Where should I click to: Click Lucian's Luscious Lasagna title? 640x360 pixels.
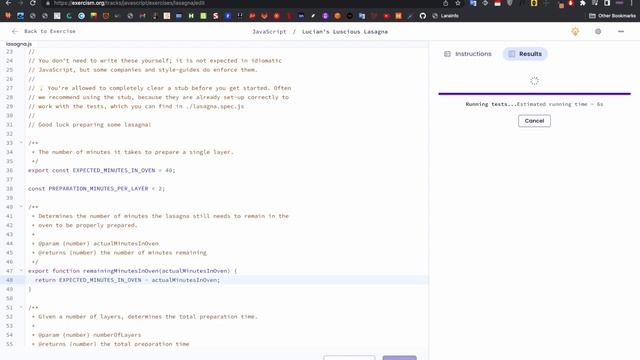(x=345, y=31)
